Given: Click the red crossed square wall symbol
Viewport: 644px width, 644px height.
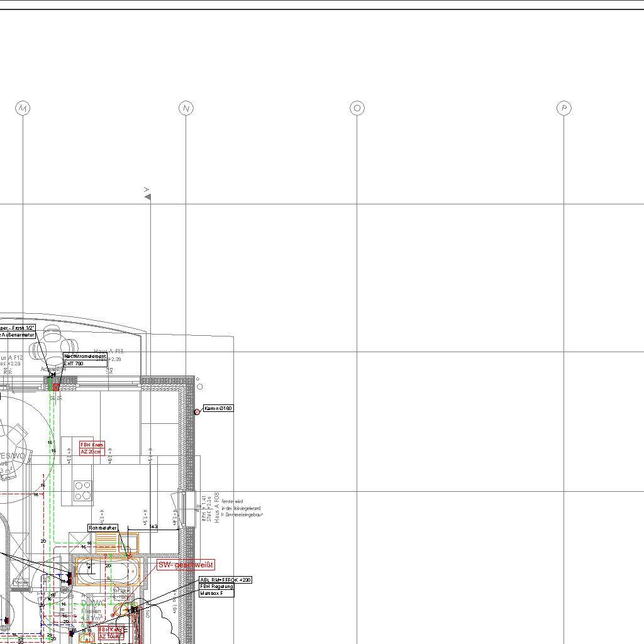Looking at the screenshot, I should [x=56, y=387].
